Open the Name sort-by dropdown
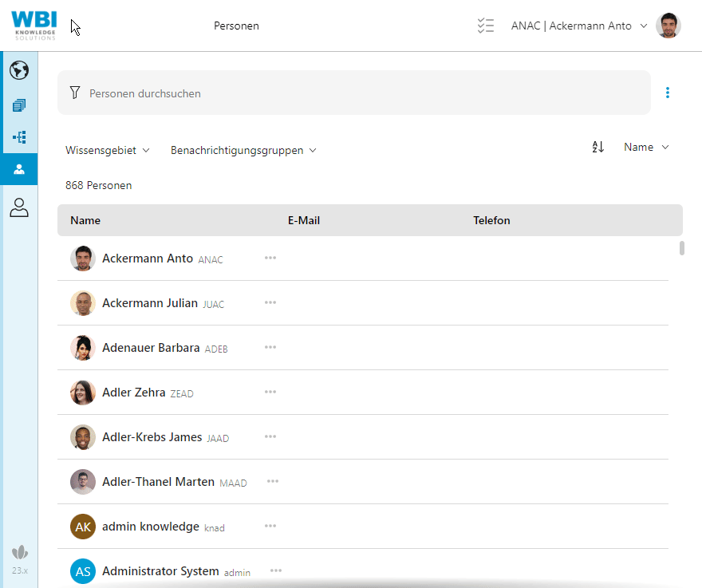 646,148
